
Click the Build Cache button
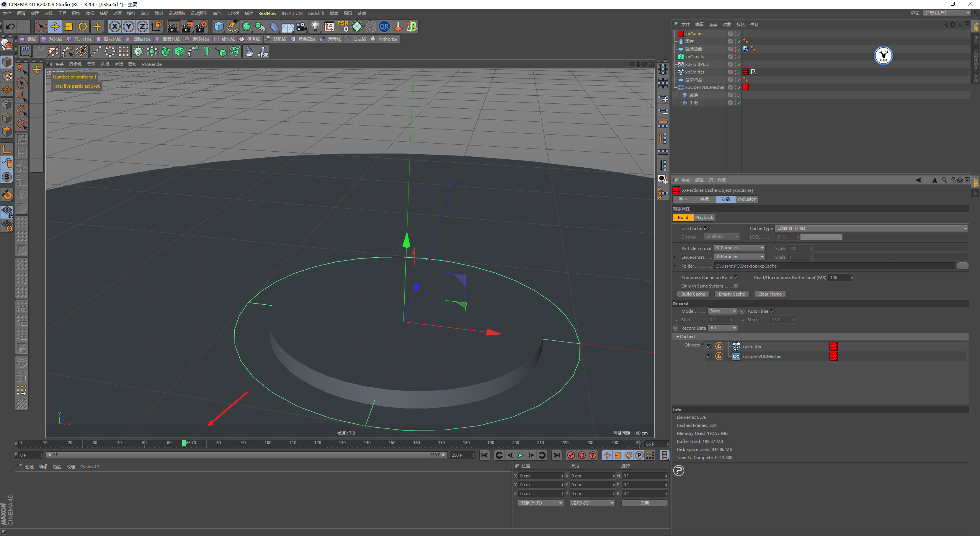(x=693, y=294)
